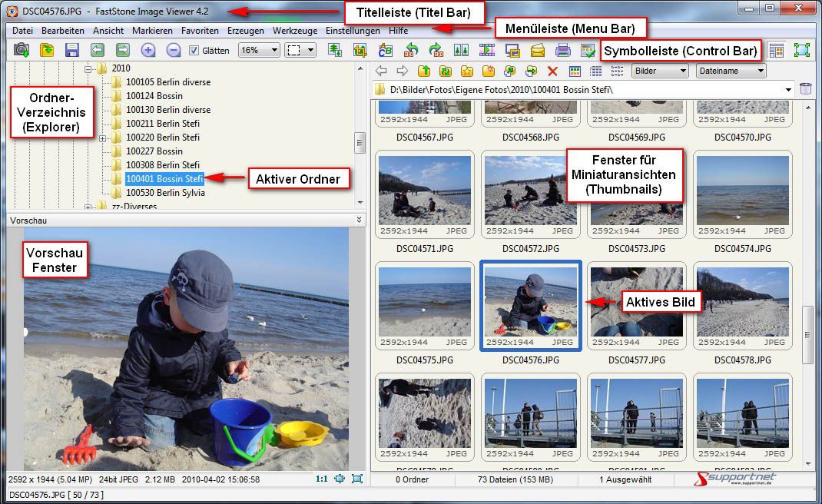Image resolution: width=822 pixels, height=504 pixels.
Task: Collapse the 2010 folder tree node
Action: tap(88, 68)
